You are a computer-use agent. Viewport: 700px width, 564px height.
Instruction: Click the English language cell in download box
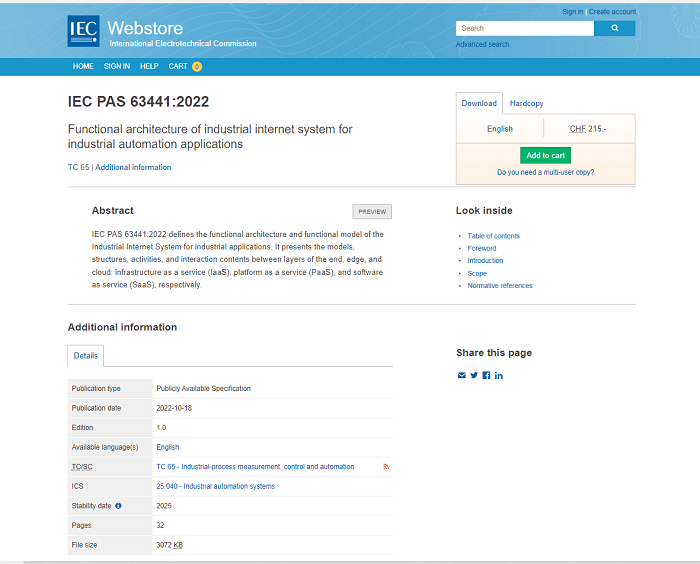[x=500, y=129]
